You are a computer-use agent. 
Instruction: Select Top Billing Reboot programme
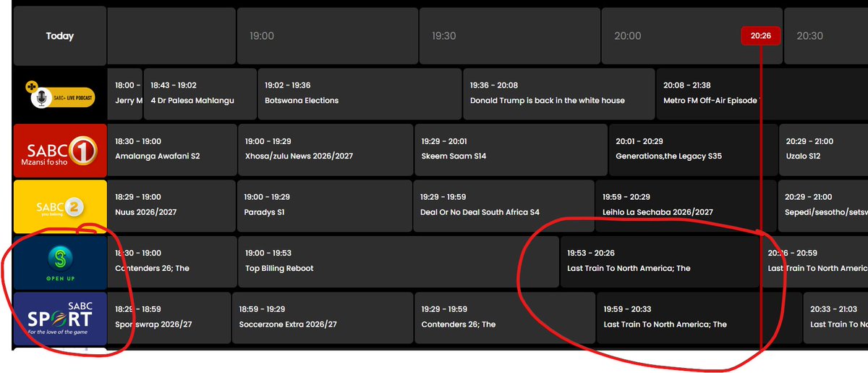[397, 262]
